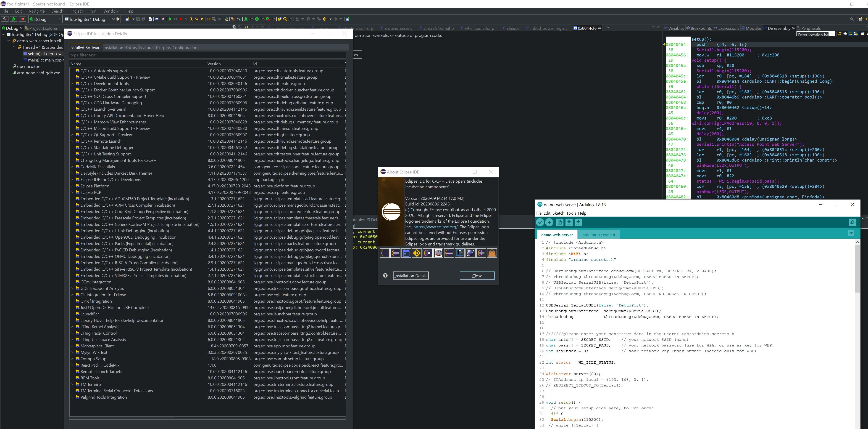Save the file using the save icon
The image size is (868, 429).
(138, 19)
